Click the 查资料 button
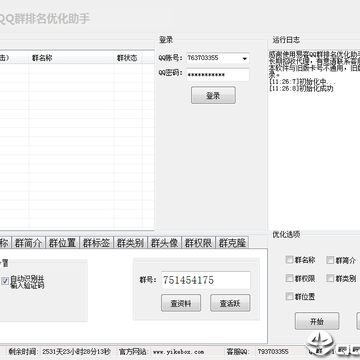The height and width of the screenshot is (360, 360). point(181,303)
